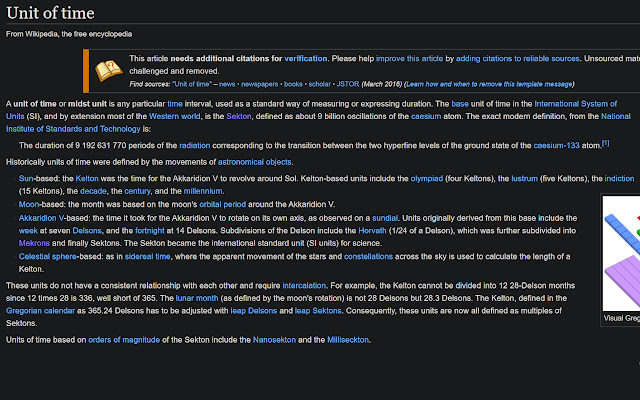Open 'Institute of Standards and Technology' link
Viewport: 640px width, 400px height.
click(73, 129)
